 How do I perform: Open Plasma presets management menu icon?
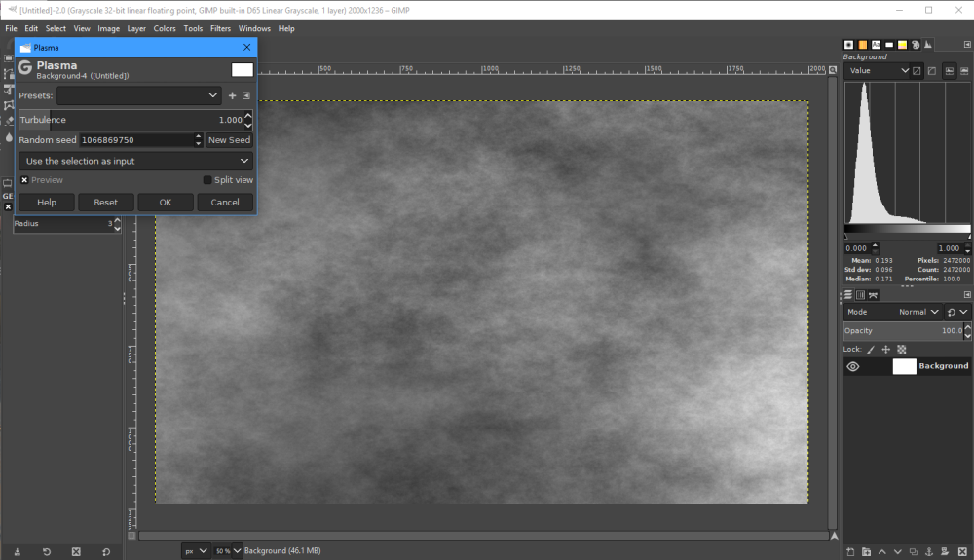tap(246, 95)
